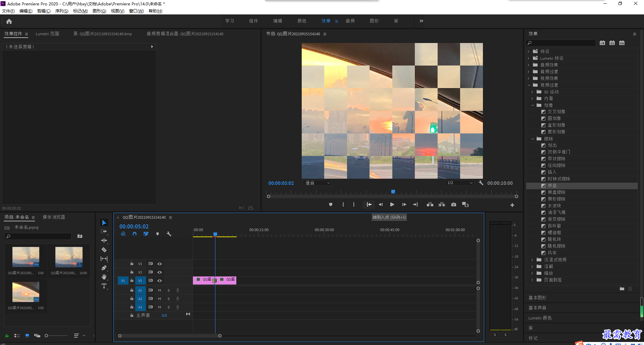Step forward one frame
Viewport: 644px width, 345px height.
click(404, 204)
